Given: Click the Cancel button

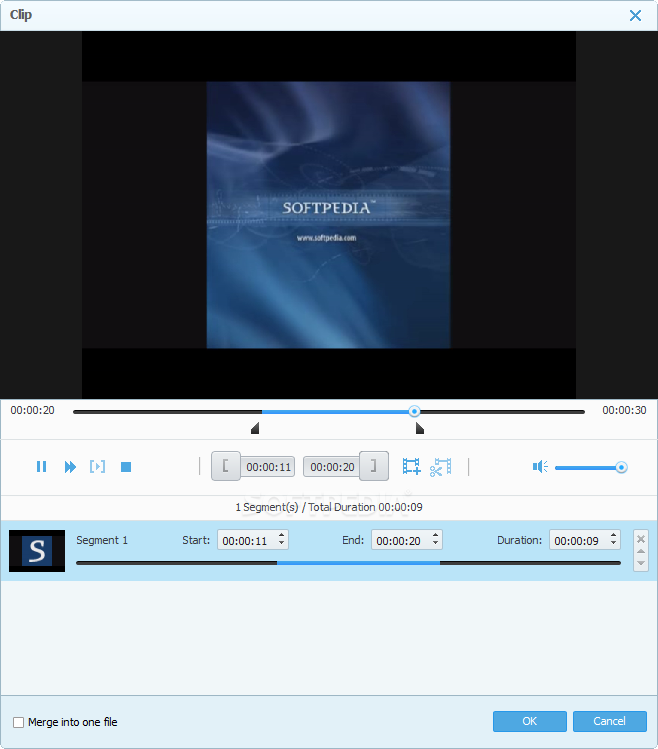Looking at the screenshot, I should pyautogui.click(x=609, y=721).
